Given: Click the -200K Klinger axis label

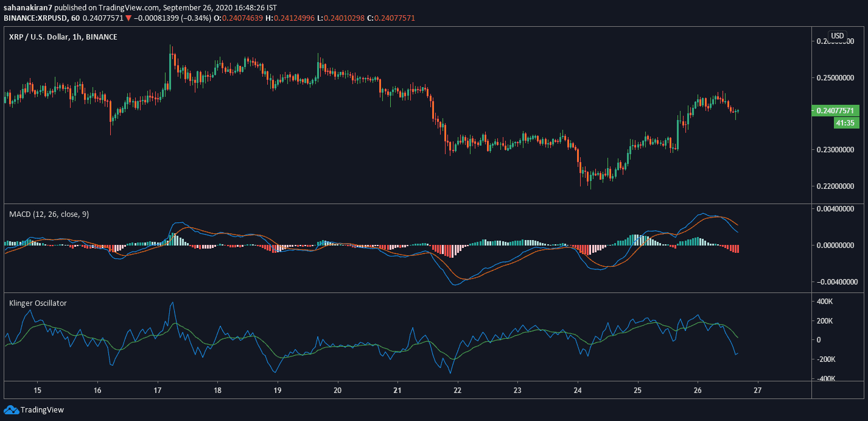Looking at the screenshot, I should [x=827, y=359].
